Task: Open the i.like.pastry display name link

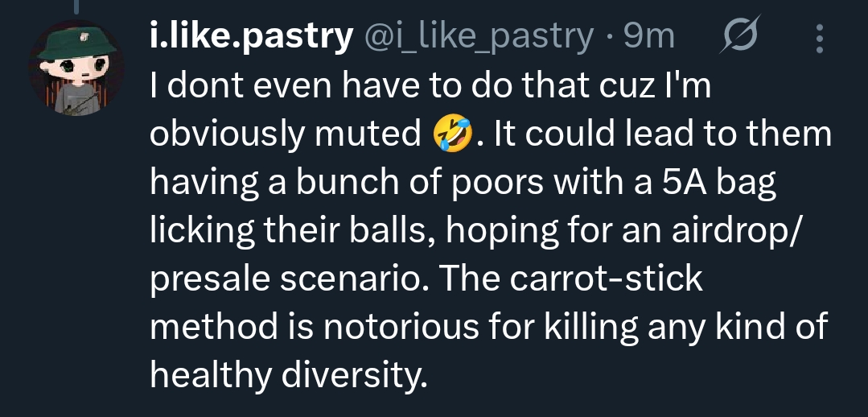Action: (251, 36)
